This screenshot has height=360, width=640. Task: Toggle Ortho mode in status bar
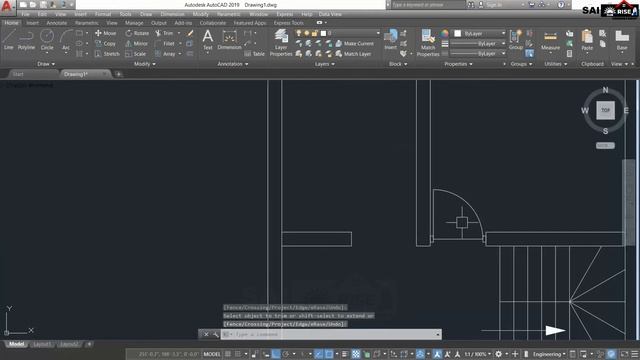click(x=276, y=354)
